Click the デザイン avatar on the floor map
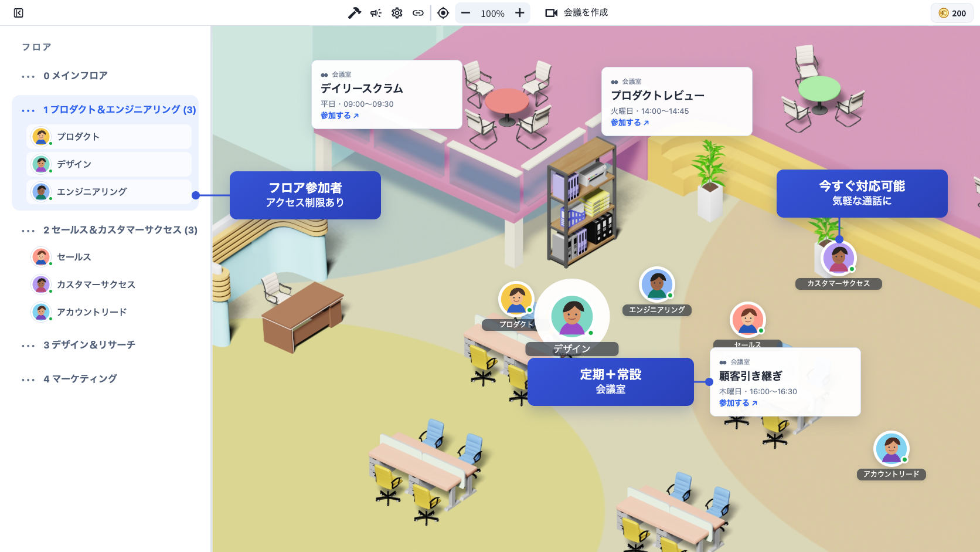Screen dimensions: 980x552 coord(572,316)
